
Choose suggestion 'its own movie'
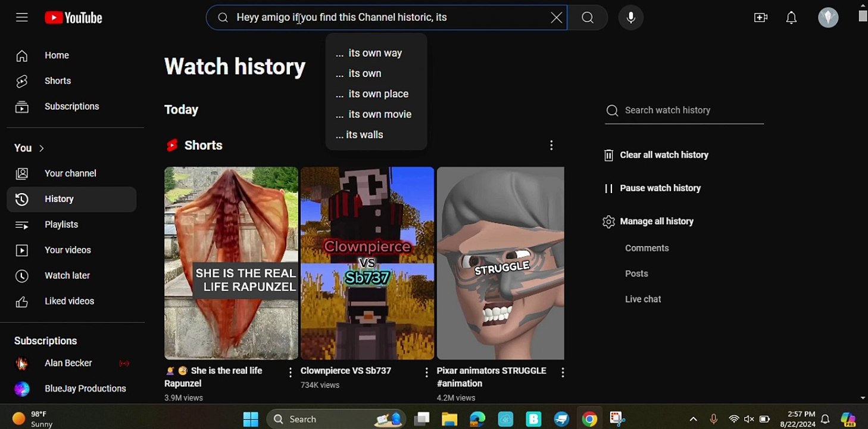pyautogui.click(x=376, y=114)
